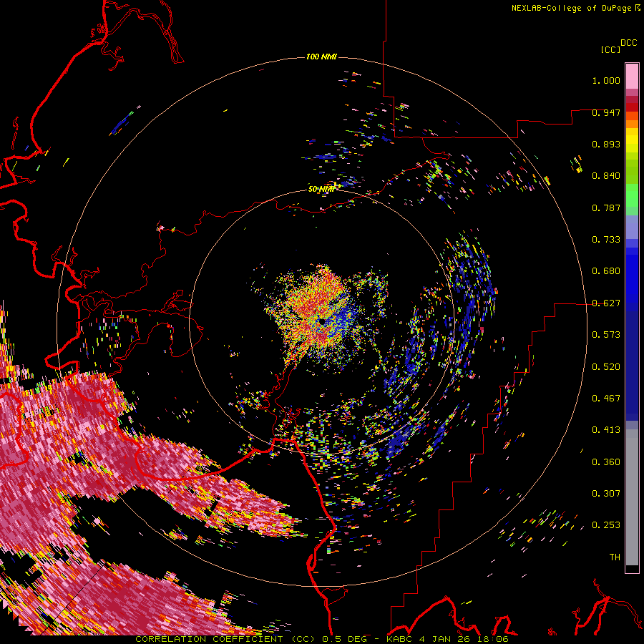Select the 0.947 scale value

[606, 112]
